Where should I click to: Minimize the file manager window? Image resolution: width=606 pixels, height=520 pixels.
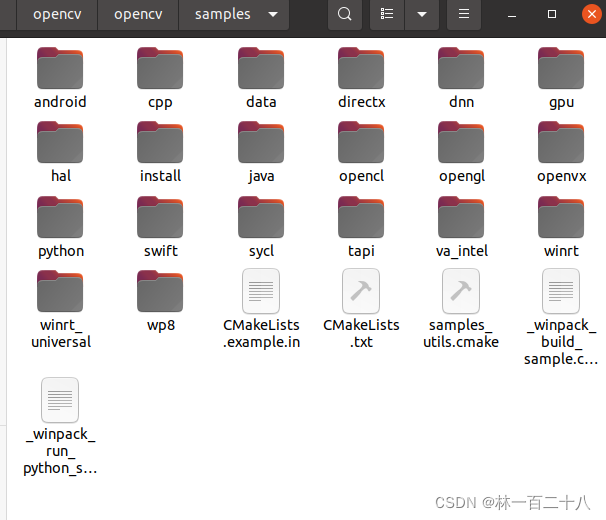[x=512, y=14]
